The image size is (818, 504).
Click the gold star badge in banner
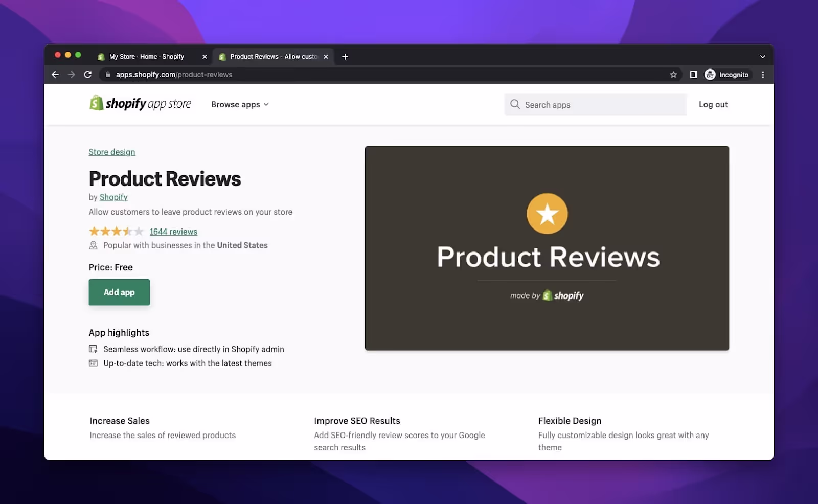point(547,214)
